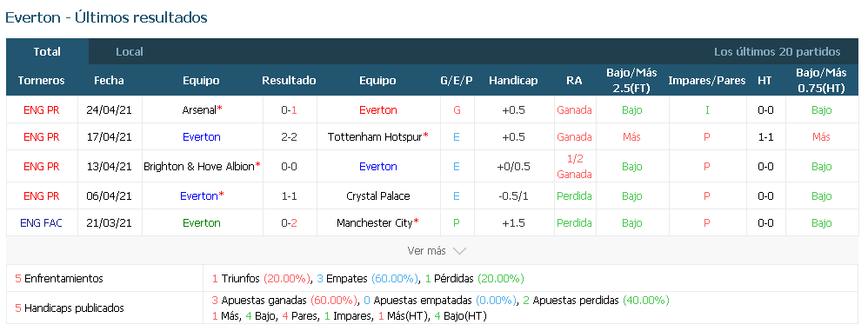This screenshot has height=331, width=868.
Task: Open Manchester City team link
Action: [375, 223]
